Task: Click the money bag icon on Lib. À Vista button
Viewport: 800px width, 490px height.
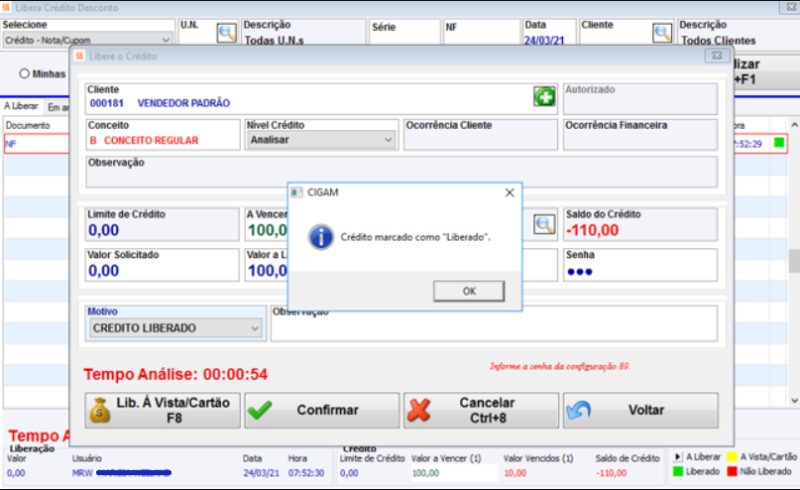Action: (x=100, y=410)
